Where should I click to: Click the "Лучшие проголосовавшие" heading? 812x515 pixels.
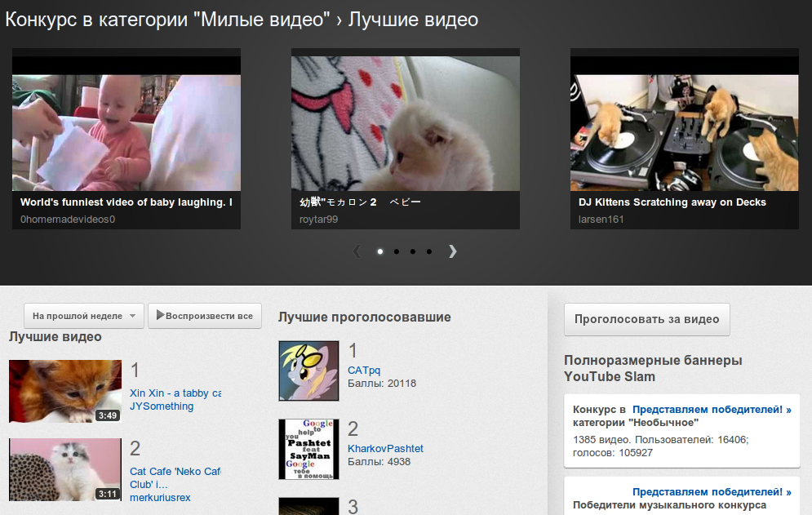[365, 317]
